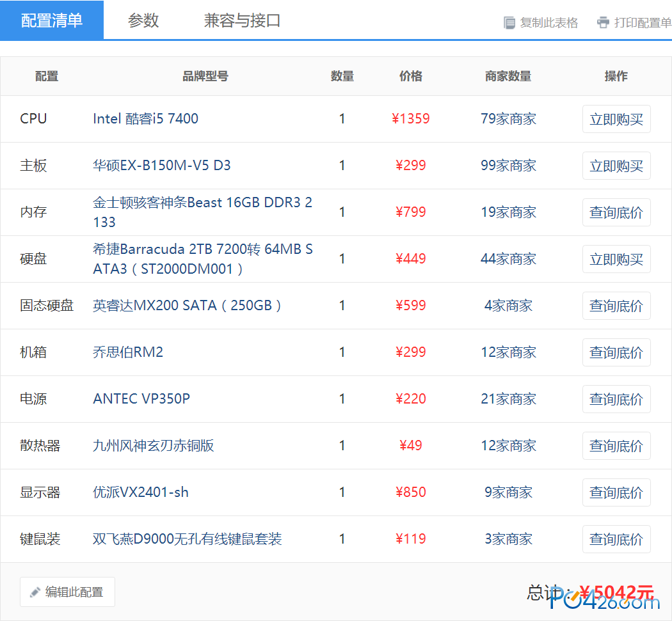The image size is (672, 621).
Task: Click price ¥49
Action: (x=411, y=445)
